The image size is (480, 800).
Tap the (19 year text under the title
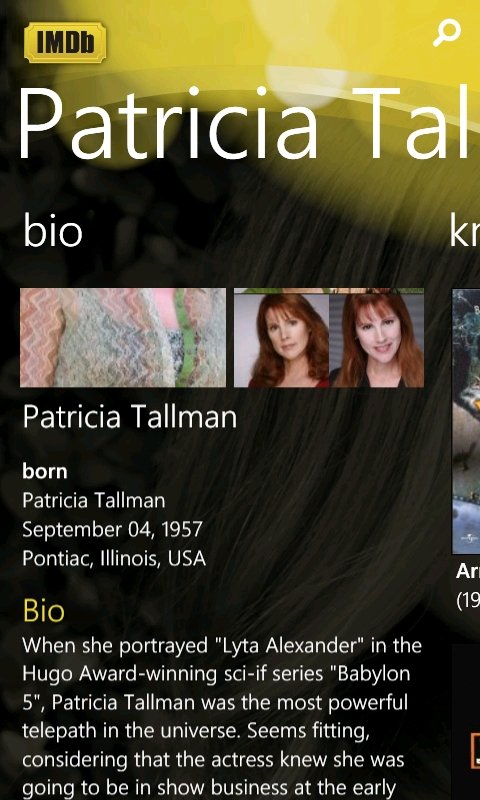pyautogui.click(x=468, y=601)
